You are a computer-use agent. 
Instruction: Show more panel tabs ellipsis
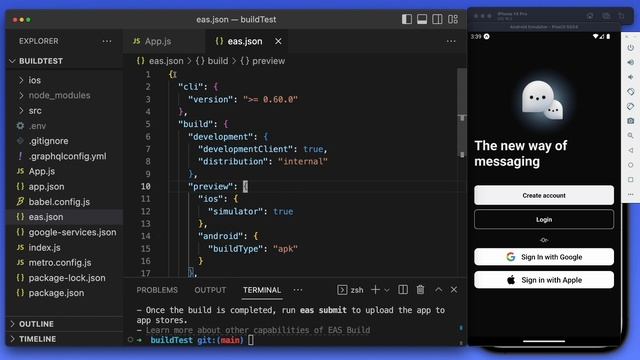[x=298, y=290]
